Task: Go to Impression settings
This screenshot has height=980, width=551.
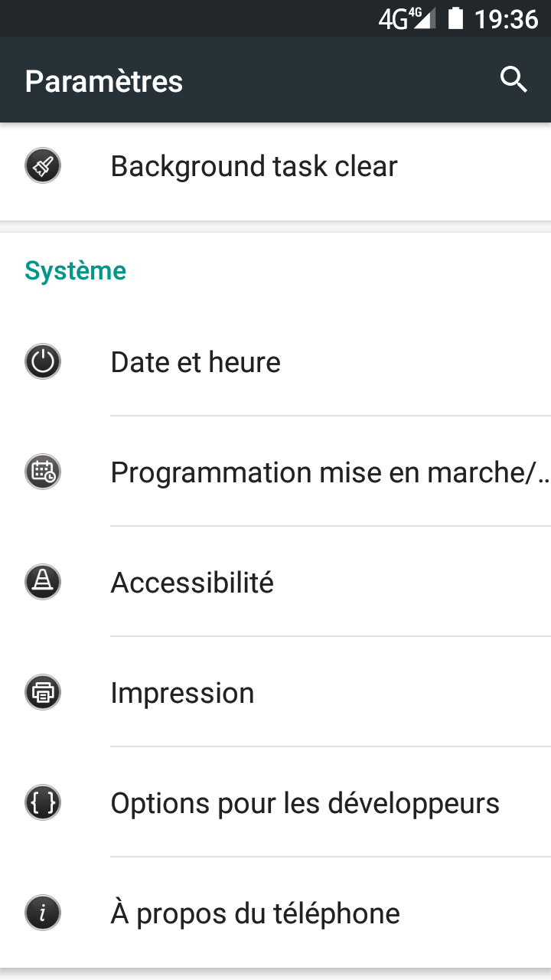Action: (x=182, y=693)
